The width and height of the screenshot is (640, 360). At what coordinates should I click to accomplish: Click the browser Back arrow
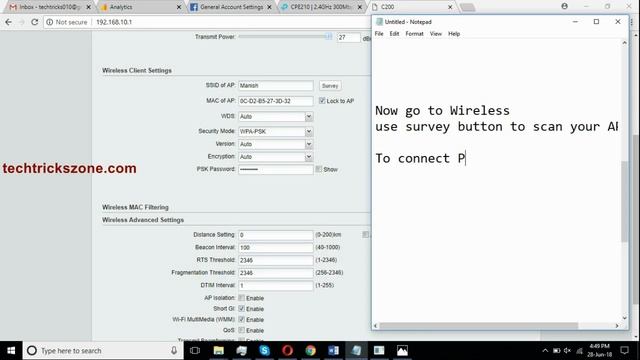[x=9, y=22]
